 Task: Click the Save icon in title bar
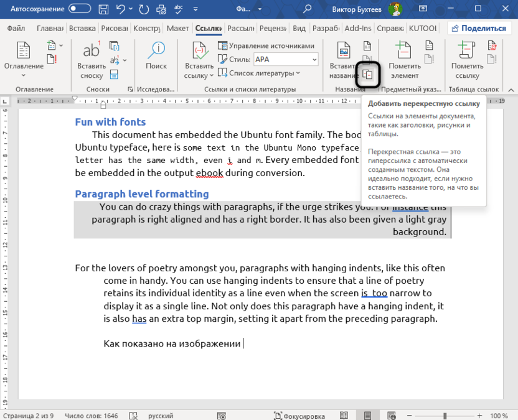point(102,9)
